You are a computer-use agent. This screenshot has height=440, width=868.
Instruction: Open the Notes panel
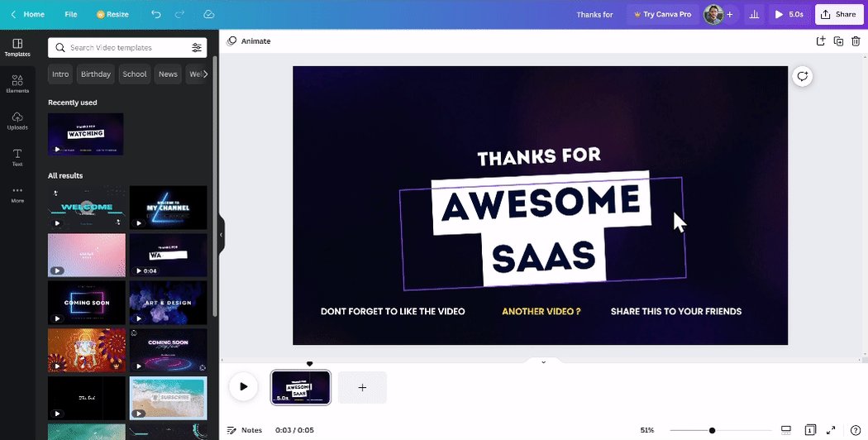click(x=245, y=430)
